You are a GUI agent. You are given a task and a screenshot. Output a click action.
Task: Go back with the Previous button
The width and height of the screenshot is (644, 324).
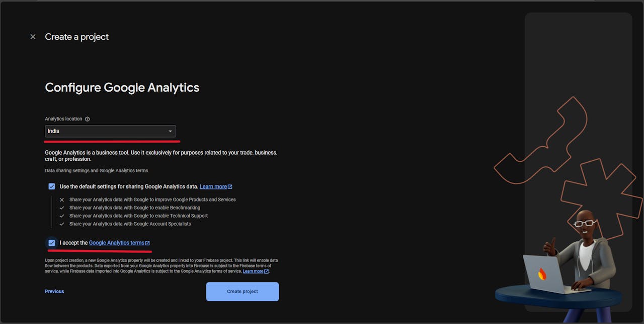point(54,291)
